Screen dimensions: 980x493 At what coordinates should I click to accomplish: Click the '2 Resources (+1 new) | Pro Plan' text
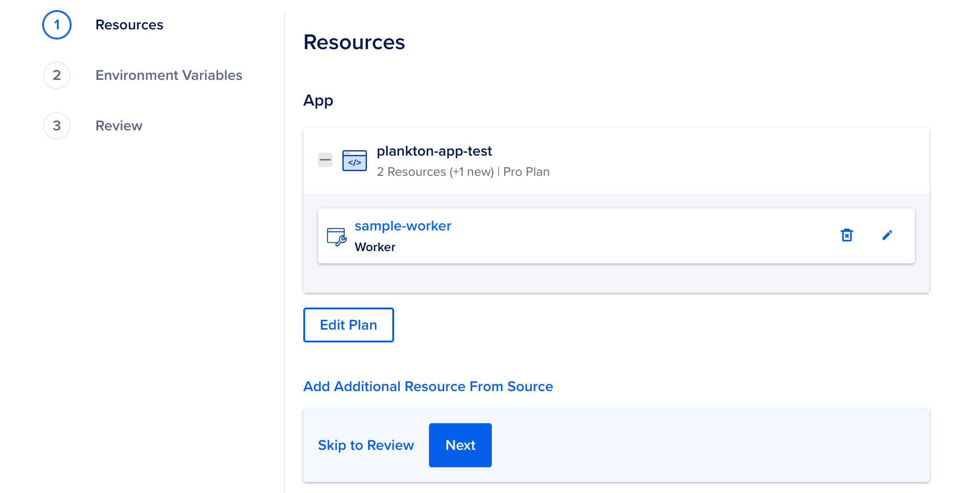463,172
